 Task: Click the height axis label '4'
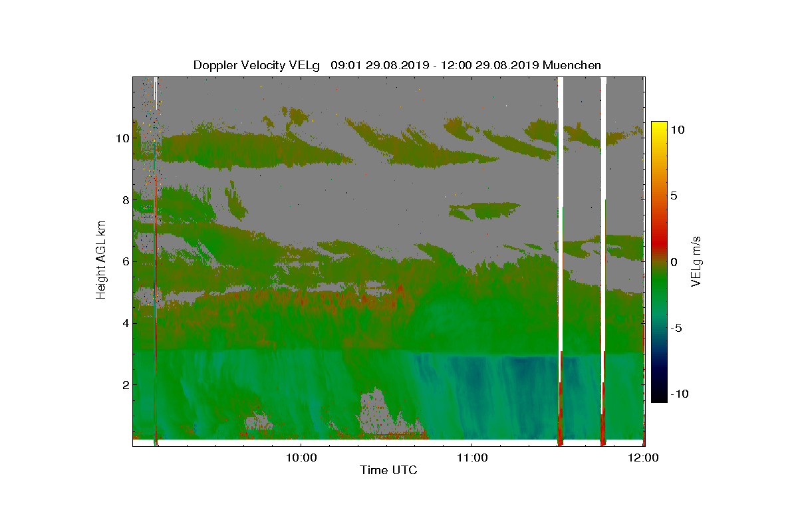tap(124, 323)
